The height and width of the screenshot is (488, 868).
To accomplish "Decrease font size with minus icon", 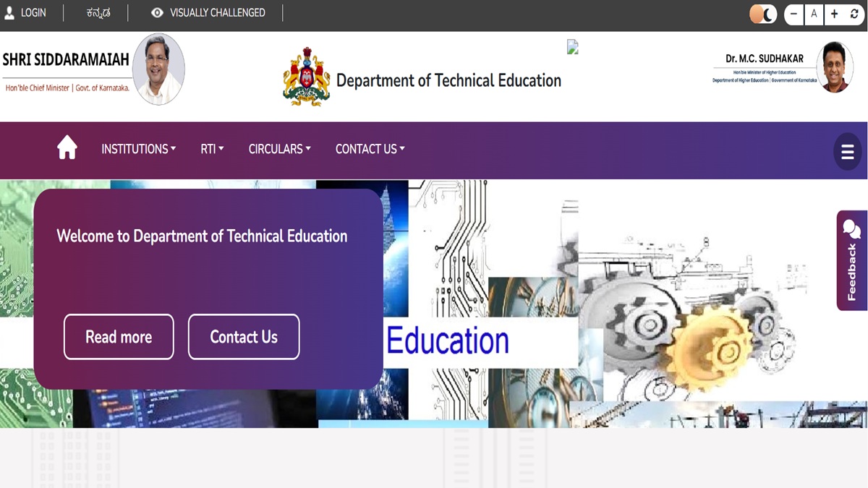I will tap(794, 14).
